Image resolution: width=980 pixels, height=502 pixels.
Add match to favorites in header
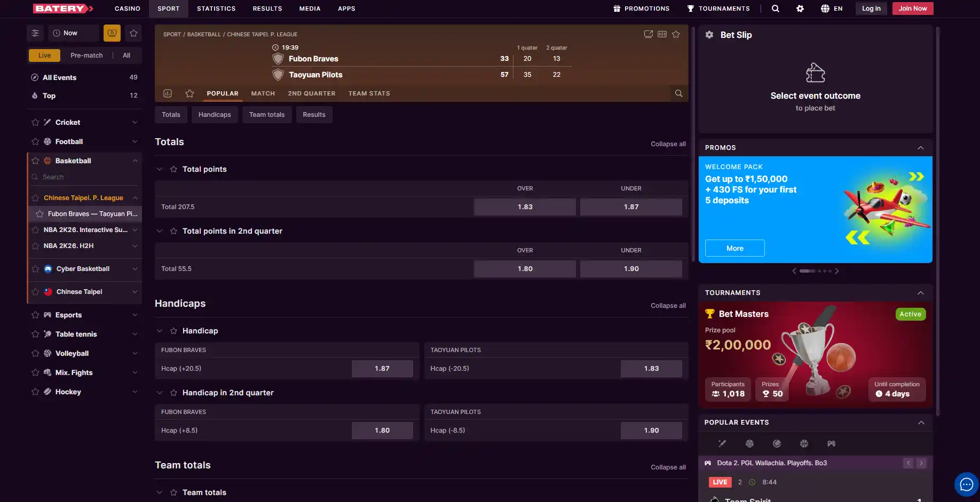pyautogui.click(x=676, y=34)
